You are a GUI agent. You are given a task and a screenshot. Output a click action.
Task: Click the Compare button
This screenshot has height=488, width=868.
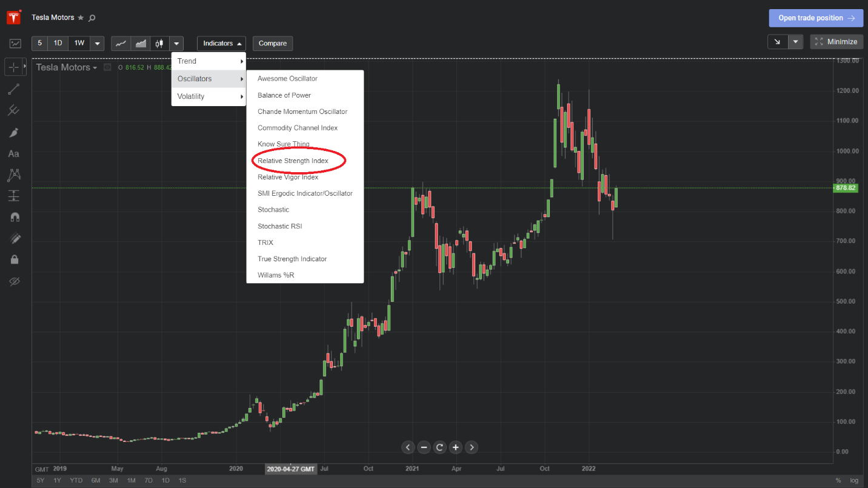(273, 44)
